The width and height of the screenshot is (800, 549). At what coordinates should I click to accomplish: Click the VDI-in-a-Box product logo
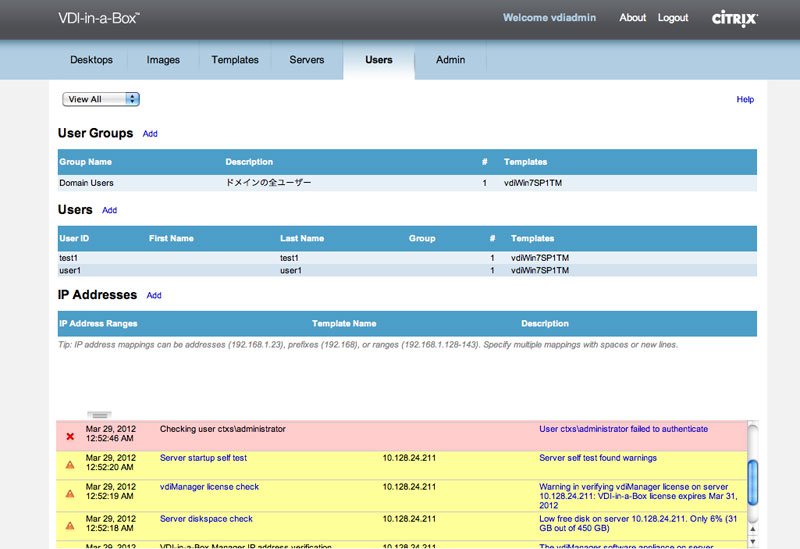(98, 18)
